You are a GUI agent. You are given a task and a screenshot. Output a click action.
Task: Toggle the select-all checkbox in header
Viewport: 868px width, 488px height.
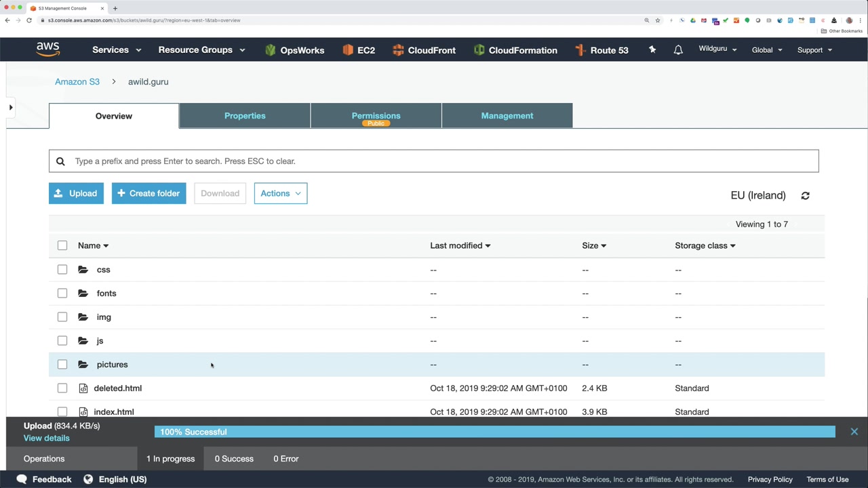click(x=62, y=245)
